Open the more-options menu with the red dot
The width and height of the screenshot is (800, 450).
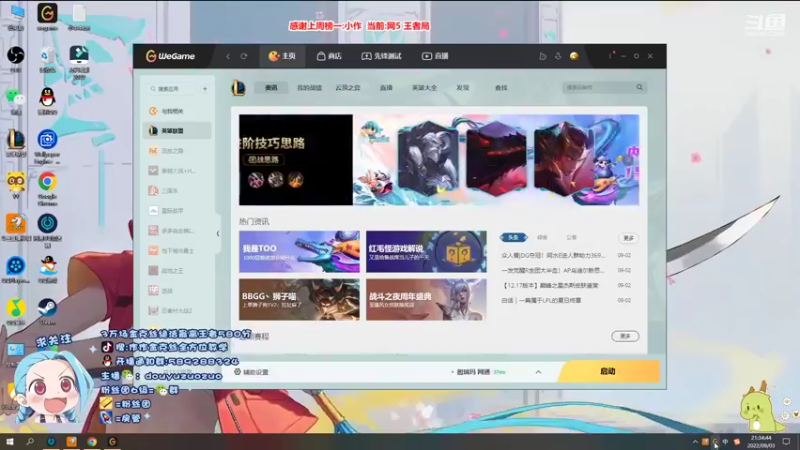(611, 55)
